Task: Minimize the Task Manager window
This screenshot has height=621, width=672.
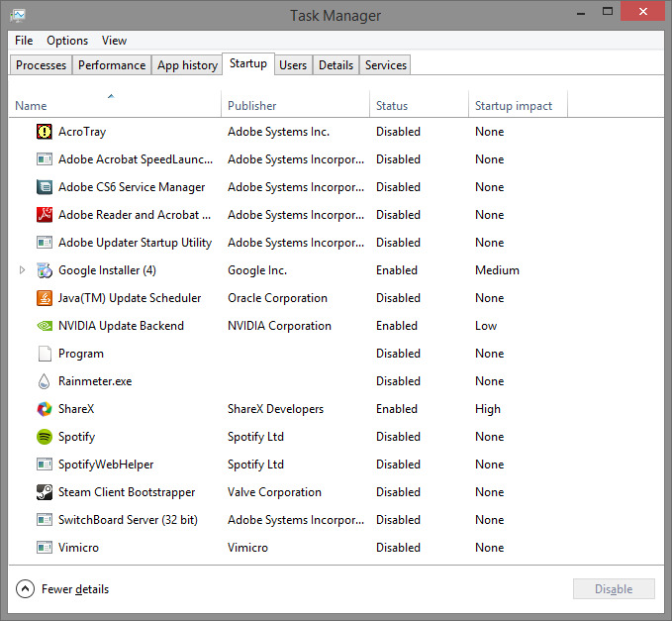Action: pyautogui.click(x=581, y=13)
